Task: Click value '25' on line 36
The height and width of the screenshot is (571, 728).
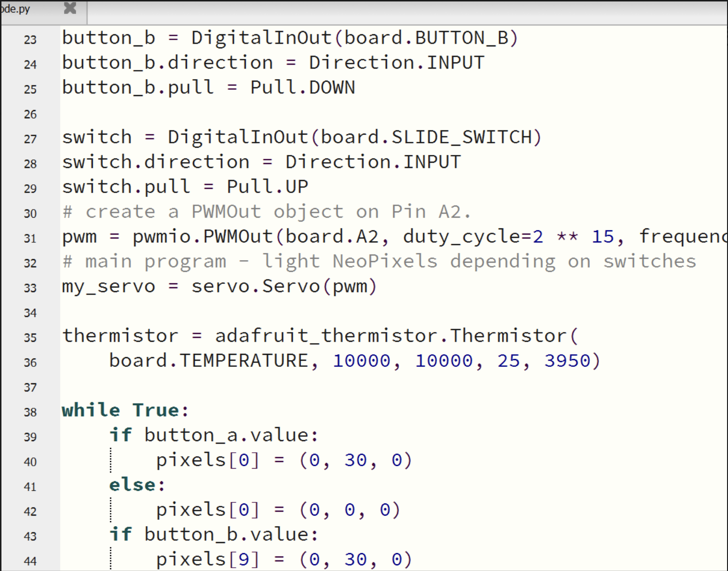Action: [509, 361]
